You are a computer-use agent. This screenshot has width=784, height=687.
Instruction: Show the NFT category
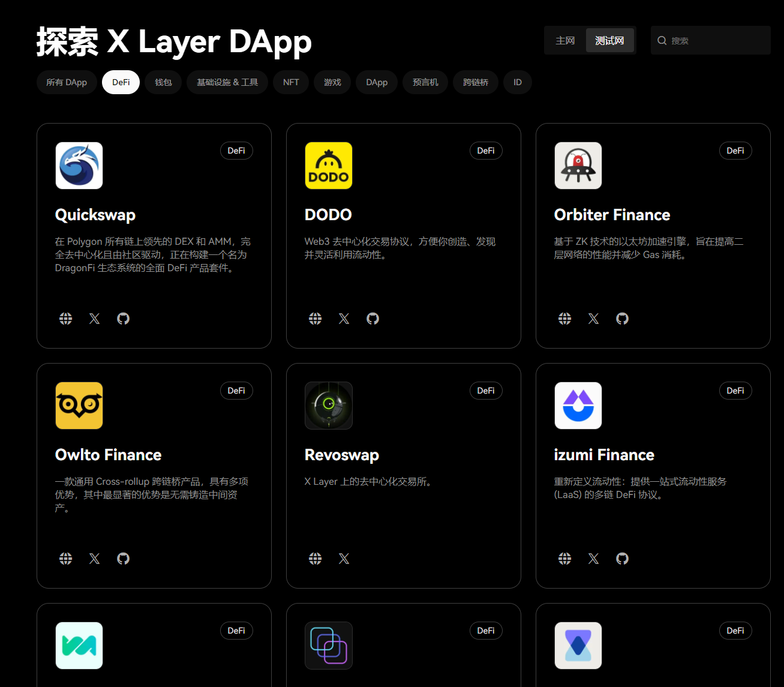(291, 82)
